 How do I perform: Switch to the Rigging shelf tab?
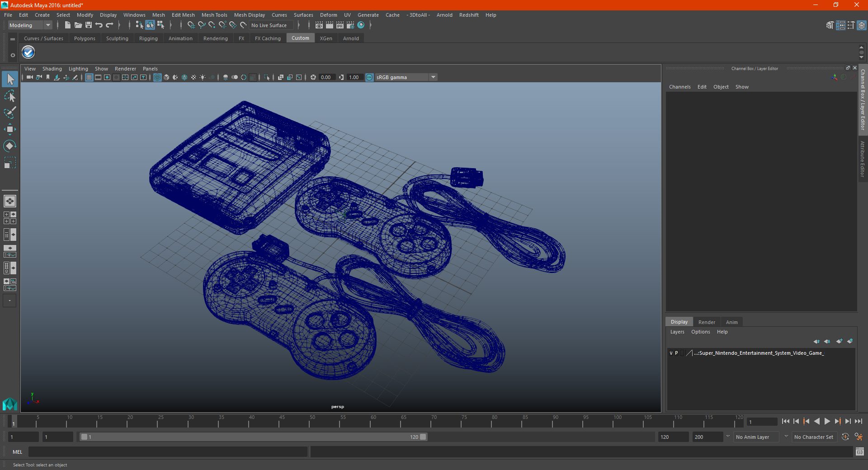click(148, 38)
